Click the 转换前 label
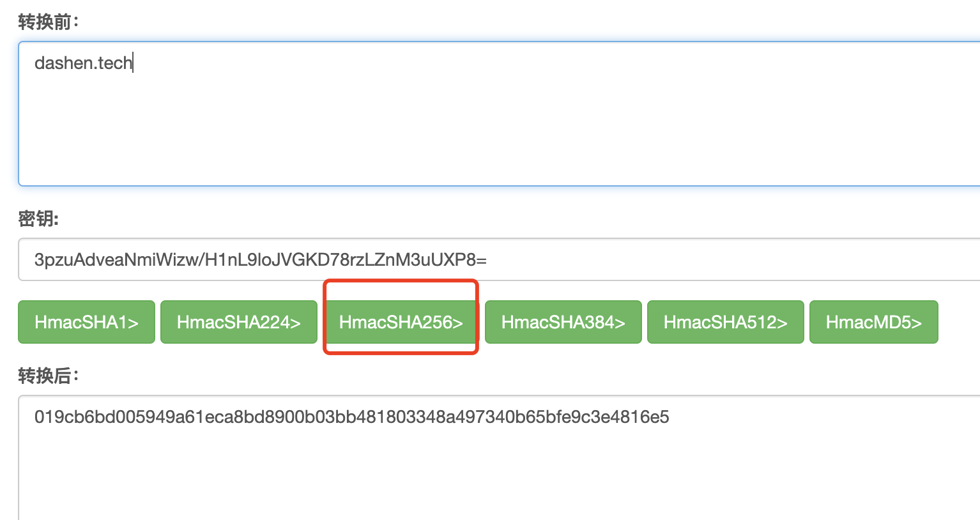The image size is (980, 520). pos(48,22)
